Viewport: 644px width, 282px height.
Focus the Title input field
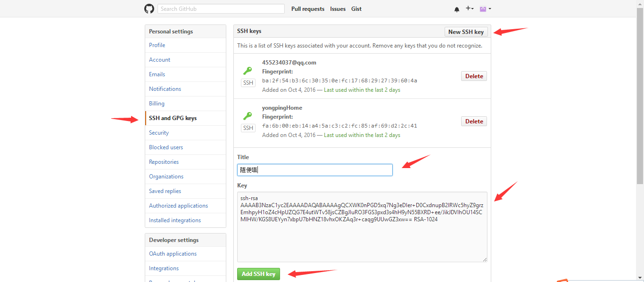[315, 170]
